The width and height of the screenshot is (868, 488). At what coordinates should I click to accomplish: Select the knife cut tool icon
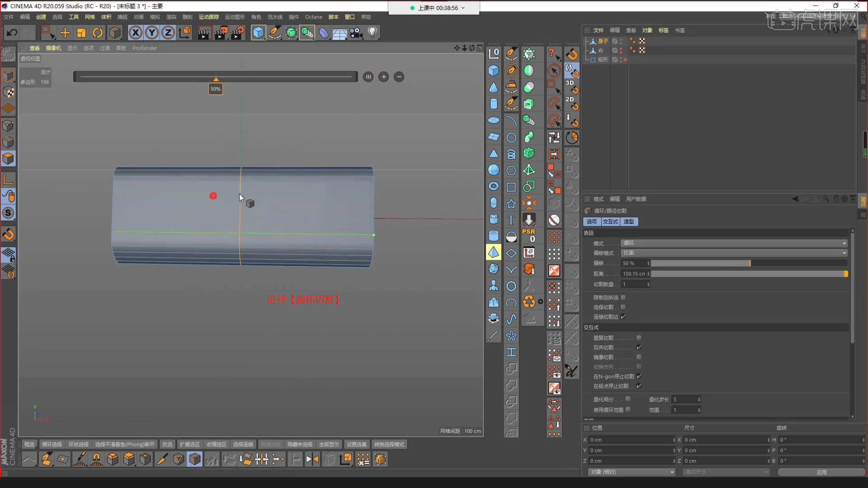pyautogui.click(x=161, y=460)
